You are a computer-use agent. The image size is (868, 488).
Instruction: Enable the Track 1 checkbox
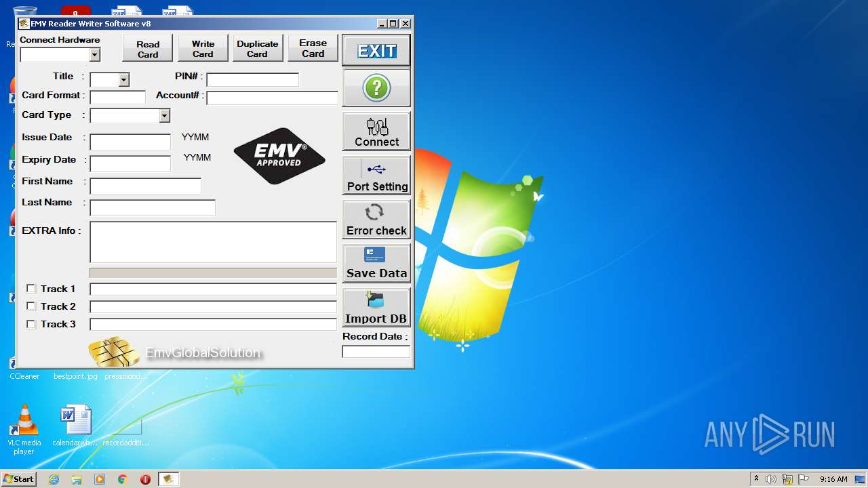point(31,289)
